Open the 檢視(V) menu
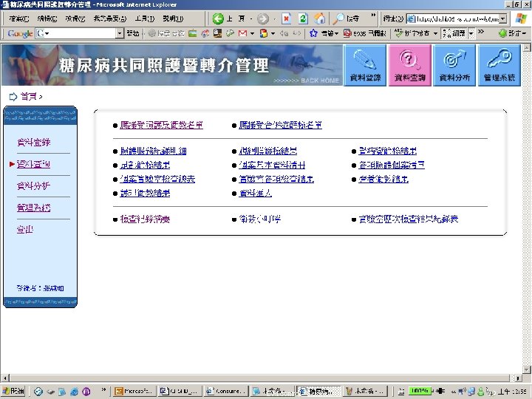Viewport: 532px width, 399px height. pos(75,18)
